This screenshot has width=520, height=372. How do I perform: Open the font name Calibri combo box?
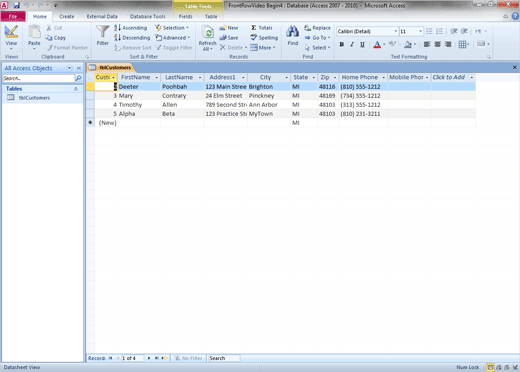coord(367,31)
